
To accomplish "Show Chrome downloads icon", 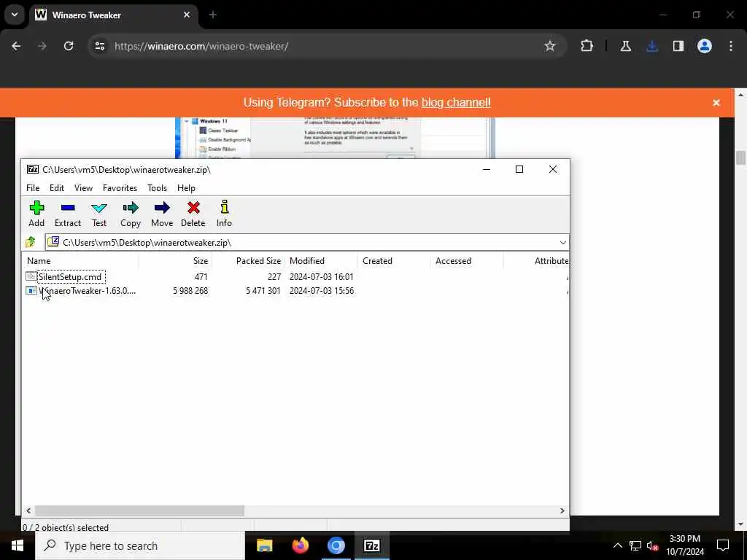I will coord(652,46).
